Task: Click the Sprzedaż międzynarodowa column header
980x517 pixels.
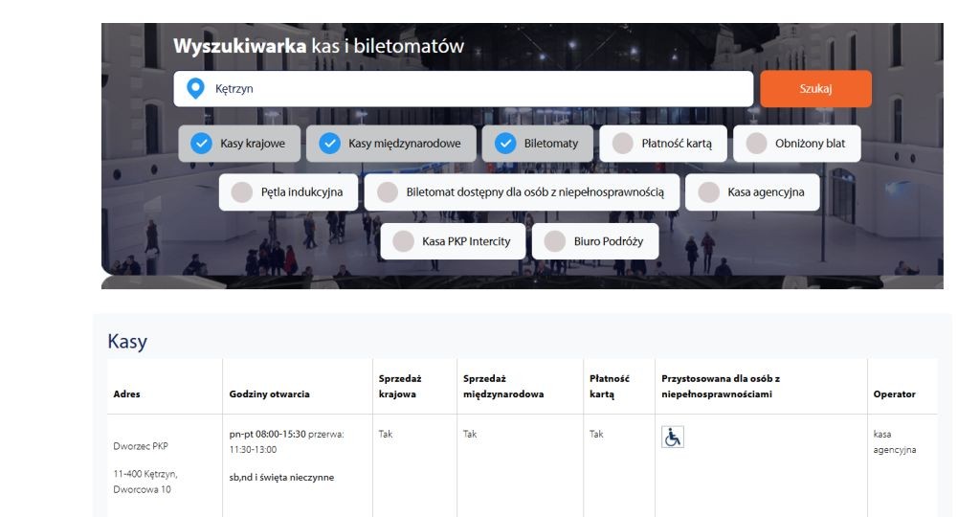Action: [x=503, y=386]
